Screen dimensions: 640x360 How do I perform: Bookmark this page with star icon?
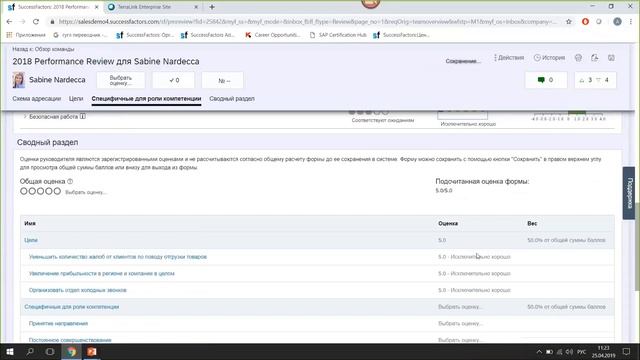coord(569,22)
